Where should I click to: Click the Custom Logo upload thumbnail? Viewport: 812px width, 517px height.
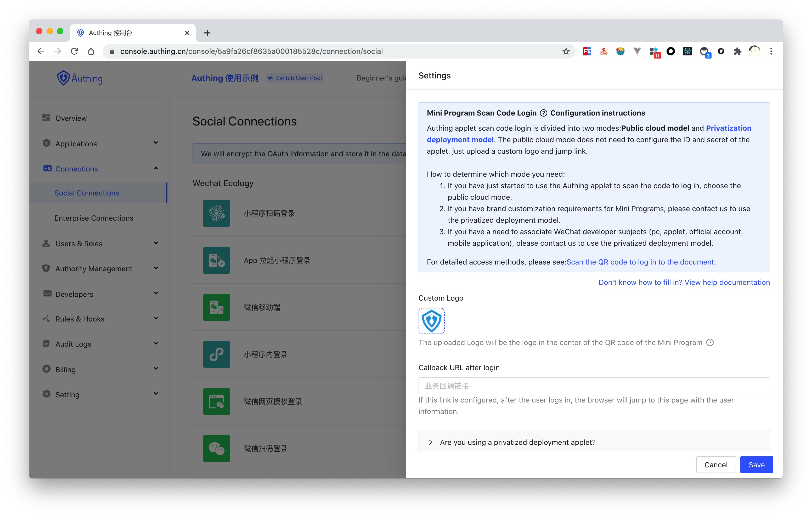click(x=431, y=320)
